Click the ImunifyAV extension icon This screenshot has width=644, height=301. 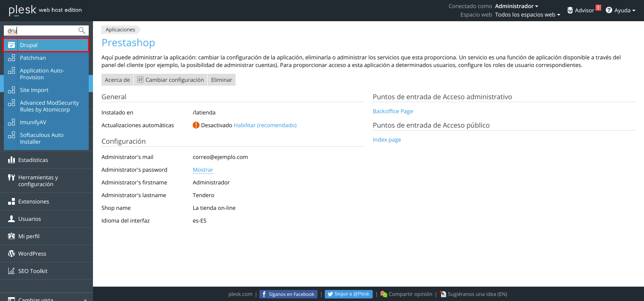click(x=11, y=122)
